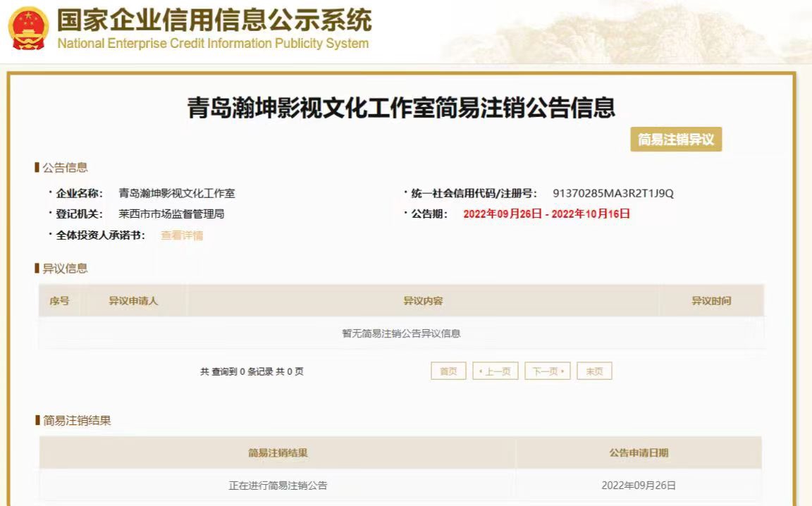Select the result cell 正在进行简易注销公告

click(278, 486)
